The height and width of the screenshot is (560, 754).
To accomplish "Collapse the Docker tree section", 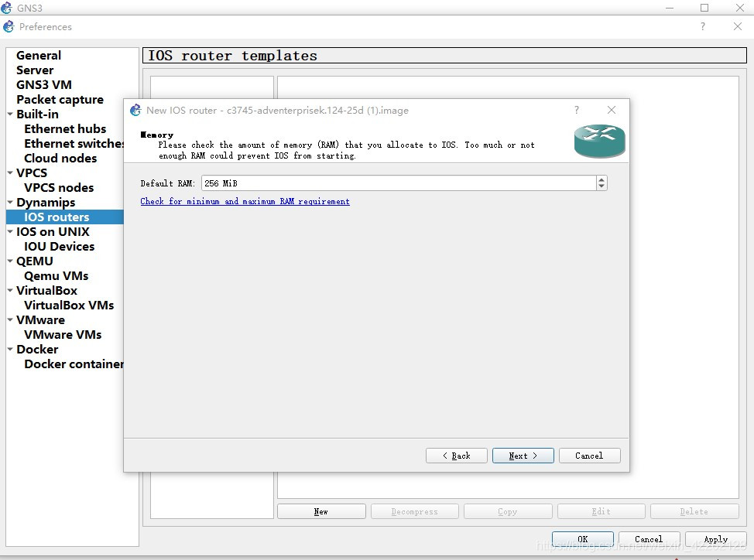I will coord(10,349).
